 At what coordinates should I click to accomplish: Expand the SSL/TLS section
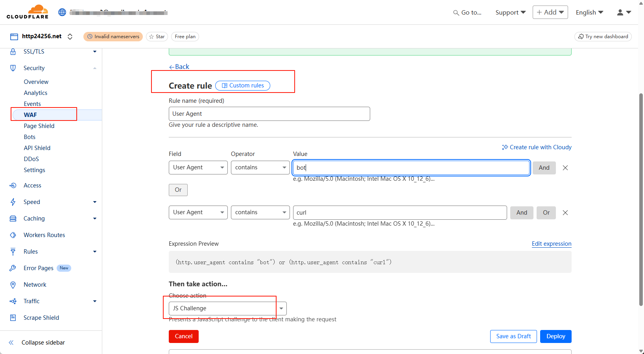tap(95, 52)
